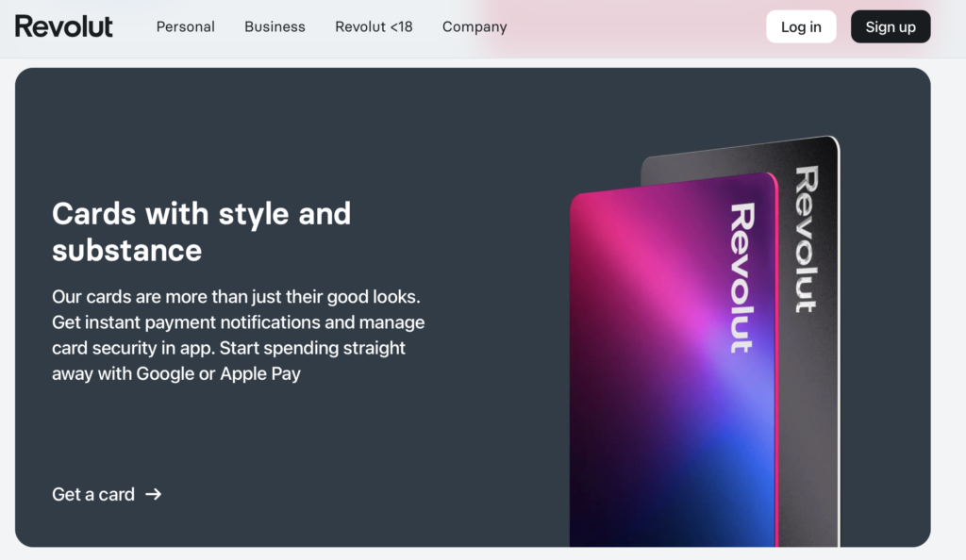
Task: Open the Personal menu
Action: click(186, 27)
